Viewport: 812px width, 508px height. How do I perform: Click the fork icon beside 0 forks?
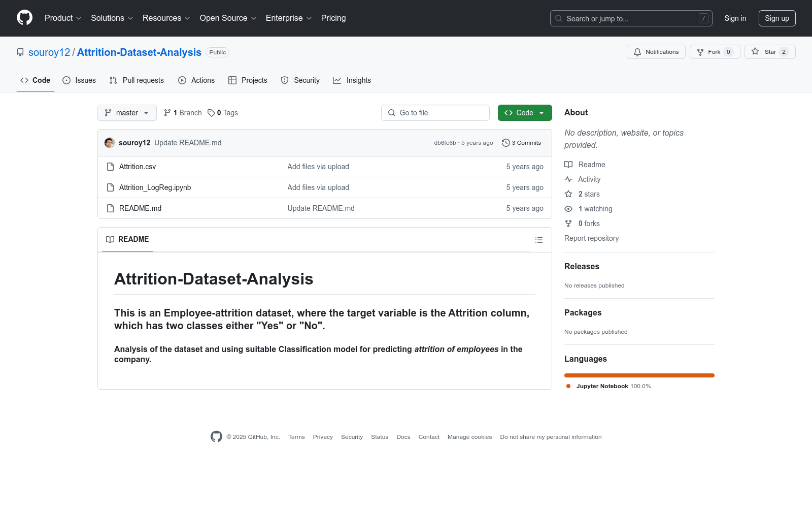click(568, 224)
